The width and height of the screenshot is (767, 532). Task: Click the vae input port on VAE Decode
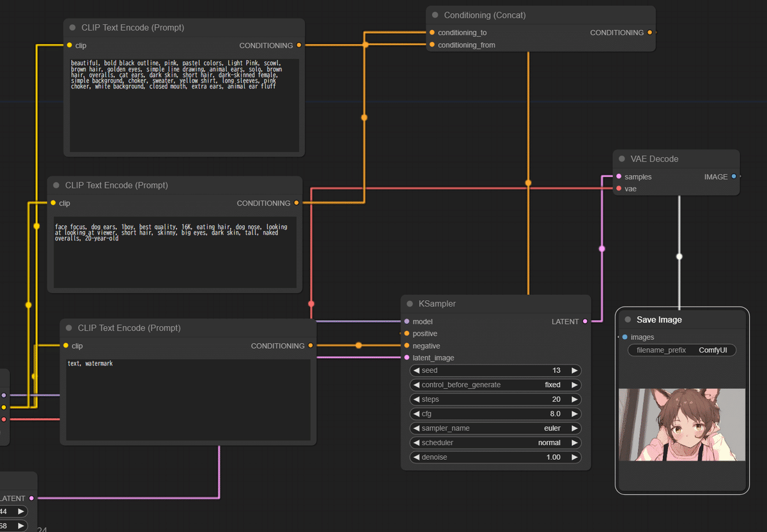pos(619,189)
